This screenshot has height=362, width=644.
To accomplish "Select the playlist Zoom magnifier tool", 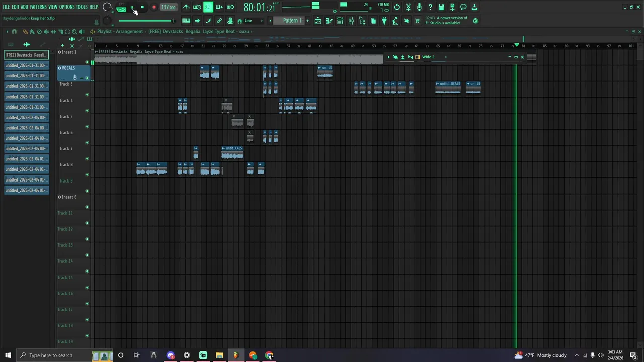I will [74, 32].
